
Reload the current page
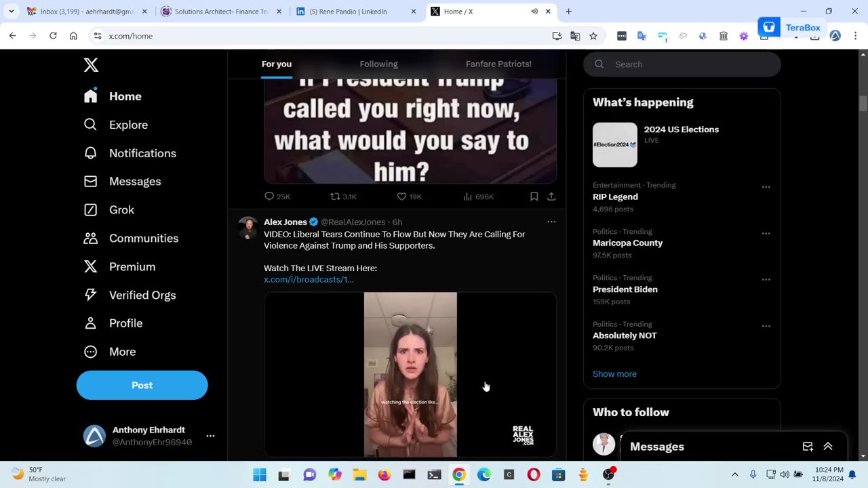pyautogui.click(x=53, y=36)
